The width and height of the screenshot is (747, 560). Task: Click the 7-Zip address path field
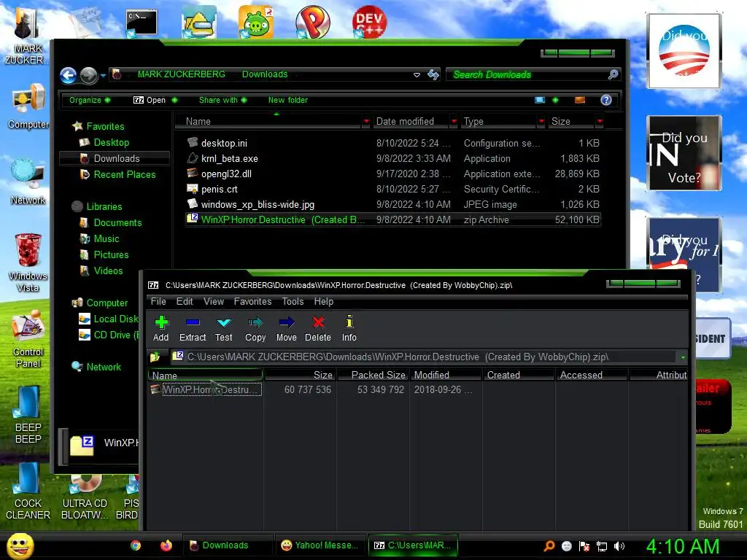coord(422,357)
